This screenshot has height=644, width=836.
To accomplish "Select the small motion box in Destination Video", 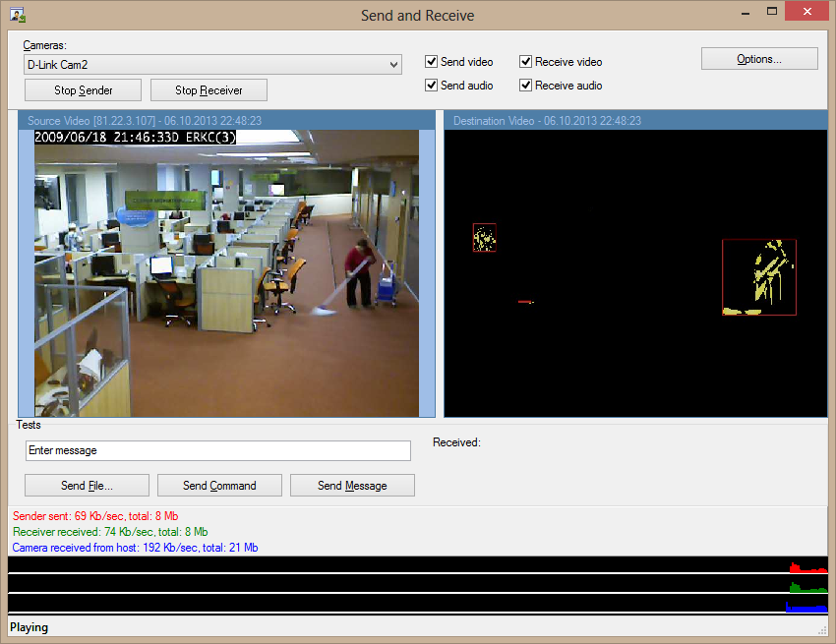I will coord(484,238).
